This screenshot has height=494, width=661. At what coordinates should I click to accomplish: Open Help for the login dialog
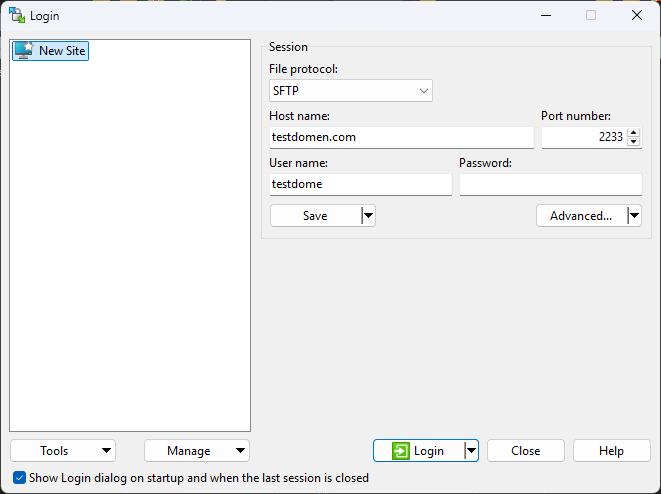pos(611,451)
